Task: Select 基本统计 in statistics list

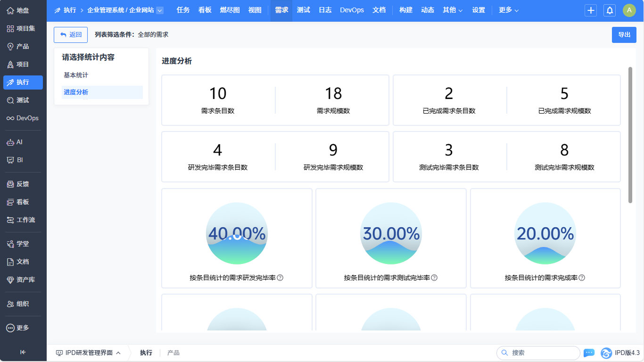Action: (x=76, y=75)
